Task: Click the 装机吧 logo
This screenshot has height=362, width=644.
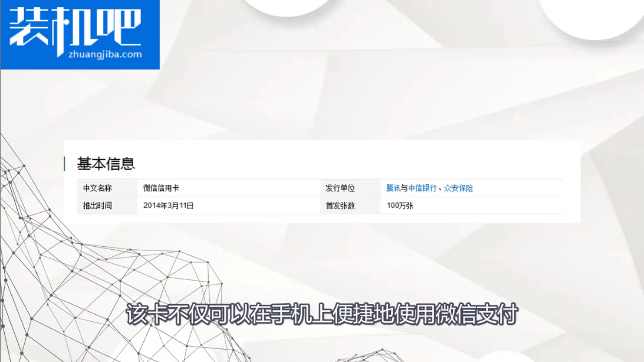Action: (75, 27)
